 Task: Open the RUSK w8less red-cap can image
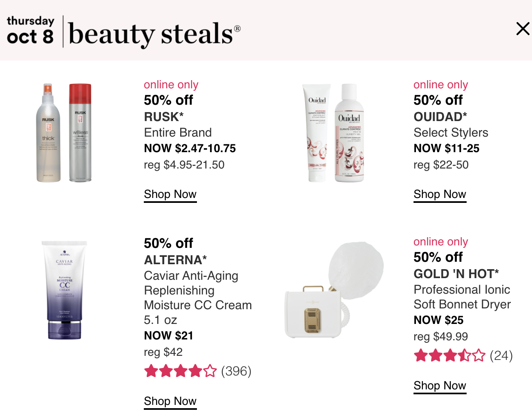pos(80,133)
